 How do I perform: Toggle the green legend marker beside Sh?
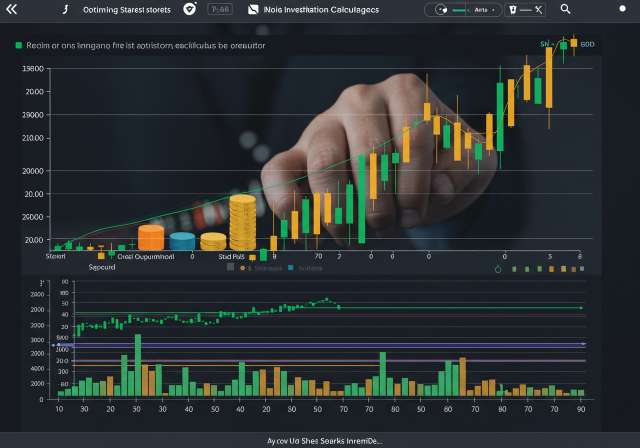tap(563, 44)
